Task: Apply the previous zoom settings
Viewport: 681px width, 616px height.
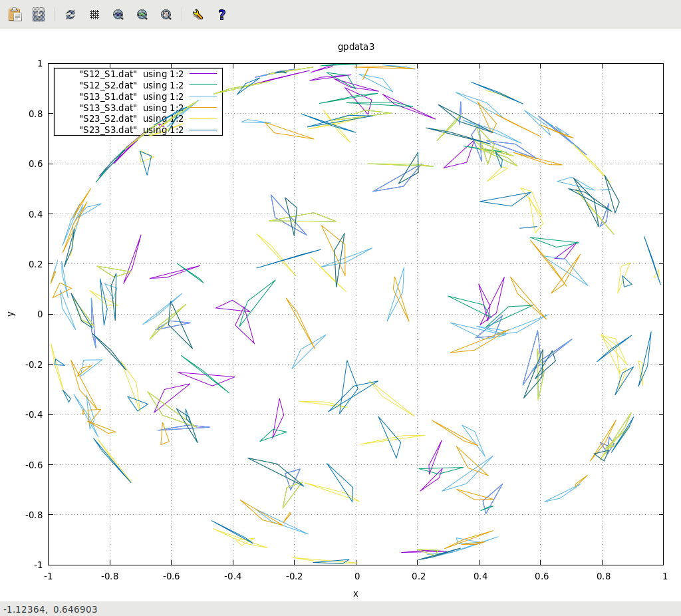Action: (x=118, y=14)
